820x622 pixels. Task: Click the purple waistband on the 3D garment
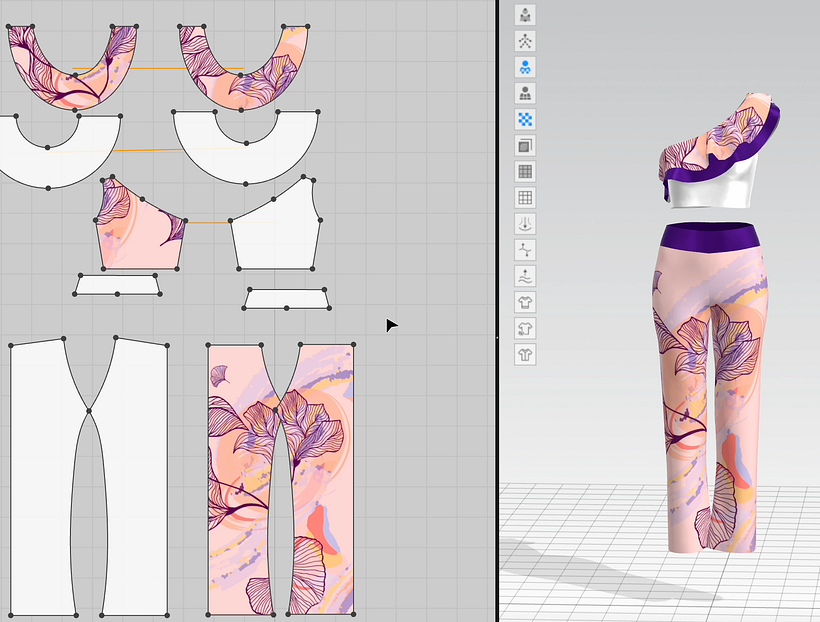coord(709,238)
